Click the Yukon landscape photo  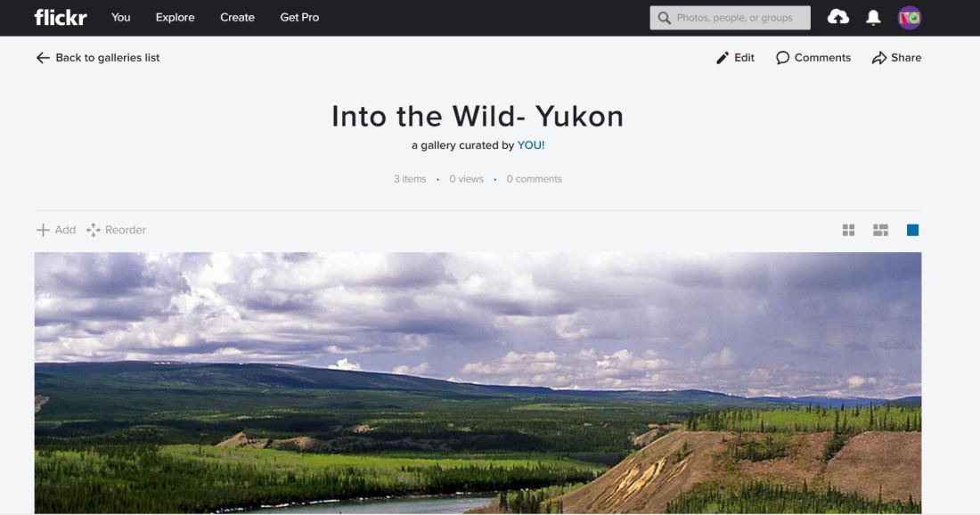pos(478,383)
